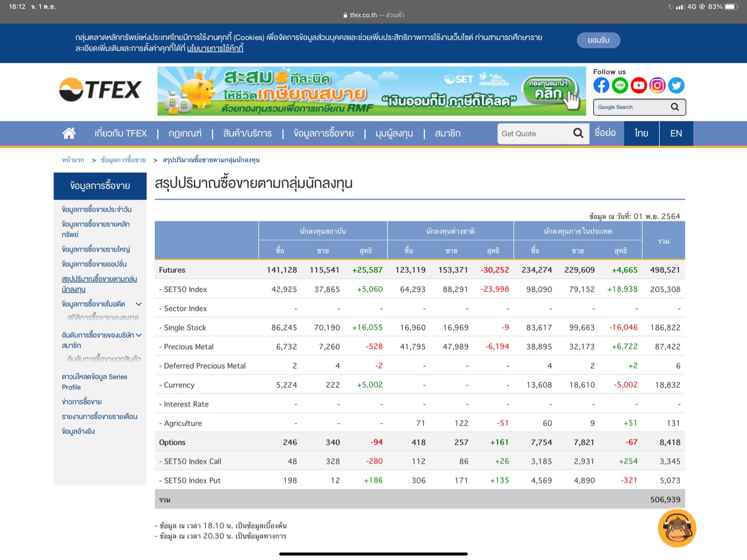Click the Futures total value 498,521
Image resolution: width=747 pixels, height=560 pixels.
click(x=665, y=270)
